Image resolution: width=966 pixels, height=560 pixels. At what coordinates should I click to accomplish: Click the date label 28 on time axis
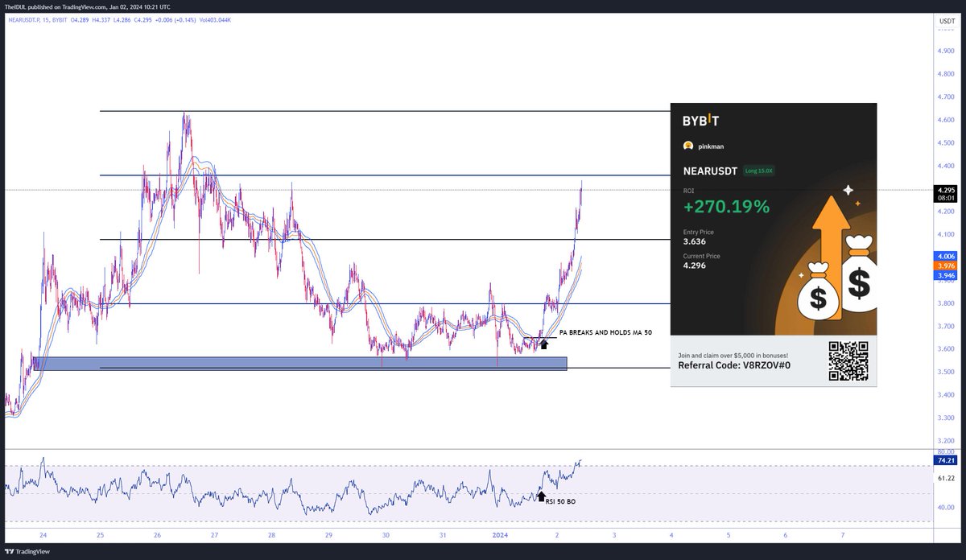[x=272, y=535]
